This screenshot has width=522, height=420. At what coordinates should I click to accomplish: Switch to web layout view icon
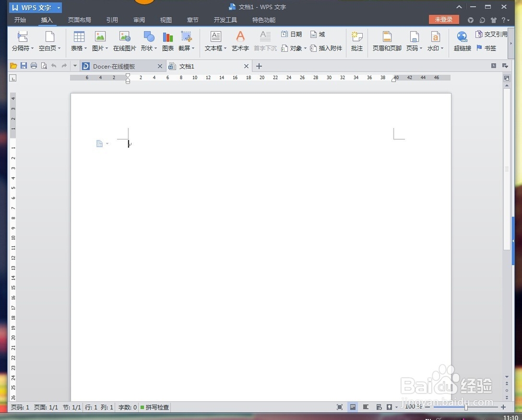379,407
